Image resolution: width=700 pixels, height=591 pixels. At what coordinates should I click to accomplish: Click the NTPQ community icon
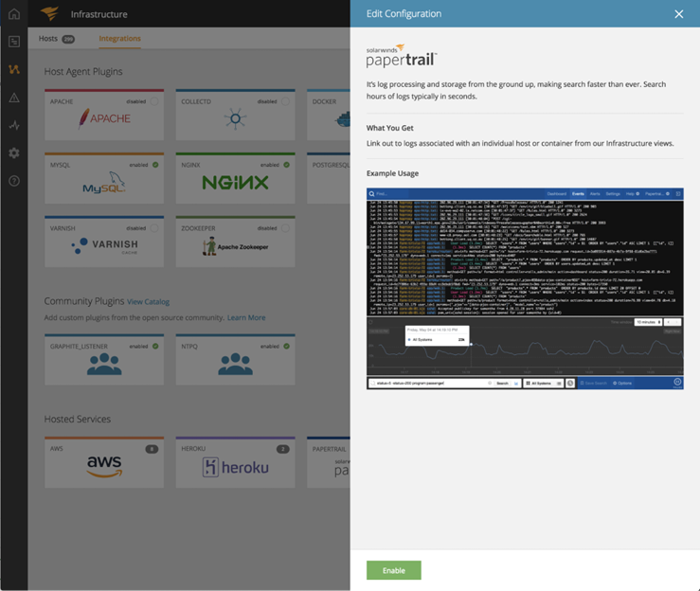coord(235,364)
